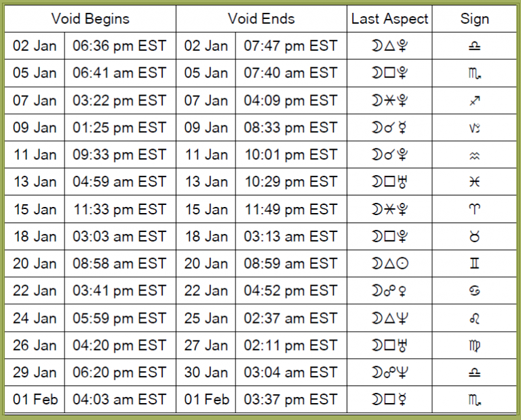Click the Moon trine Sun aspect symbol

[x=389, y=263]
